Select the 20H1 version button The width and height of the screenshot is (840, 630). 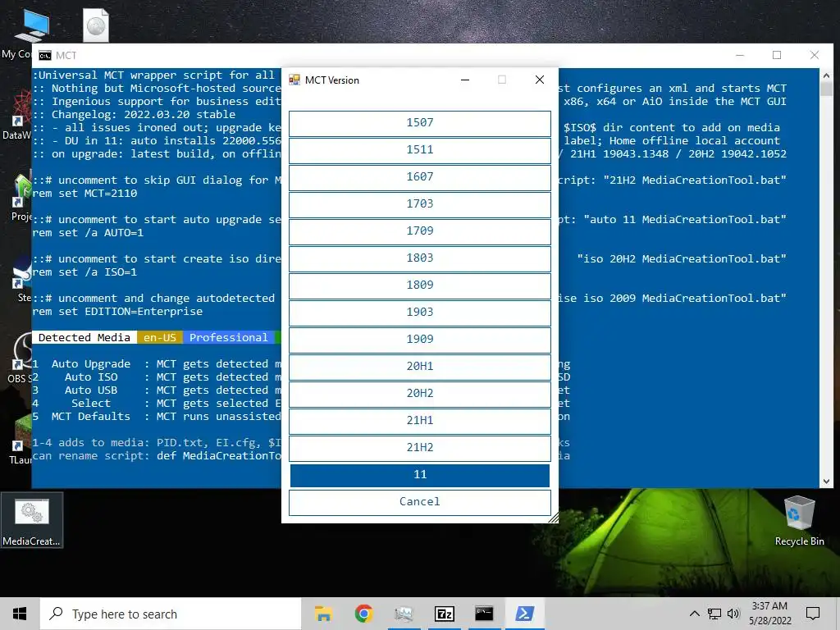pos(419,367)
